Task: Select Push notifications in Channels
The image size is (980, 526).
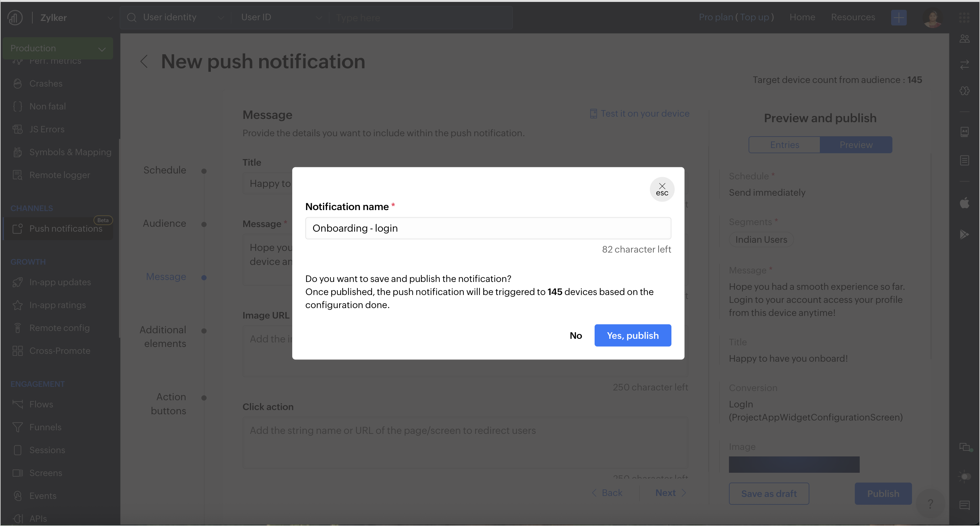Action: tap(58, 228)
